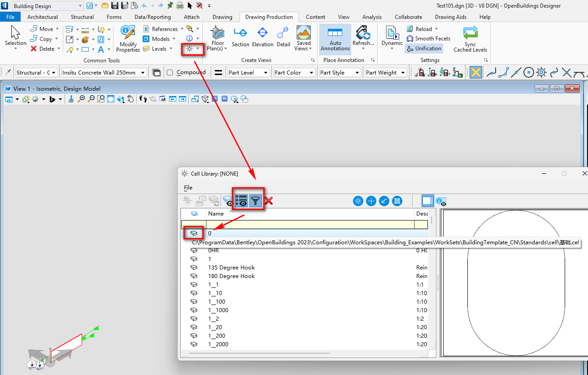Click the Auto Annotations button
The width and height of the screenshot is (588, 375).
coord(335,38)
